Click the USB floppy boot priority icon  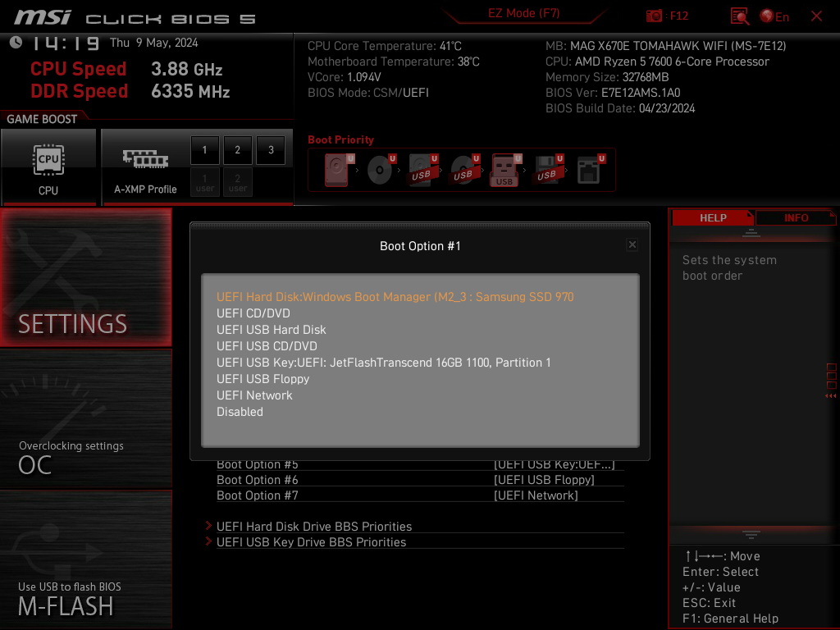(x=548, y=170)
